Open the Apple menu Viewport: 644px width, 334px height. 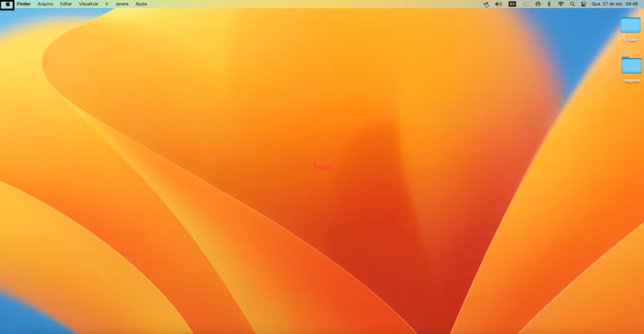(8, 4)
